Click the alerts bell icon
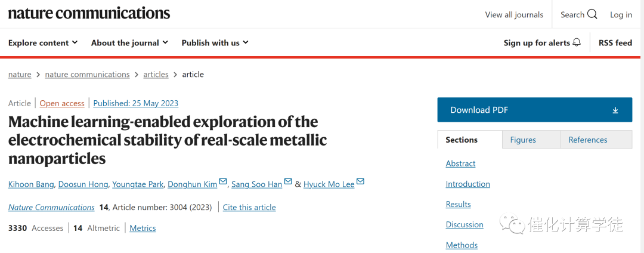 pyautogui.click(x=577, y=42)
